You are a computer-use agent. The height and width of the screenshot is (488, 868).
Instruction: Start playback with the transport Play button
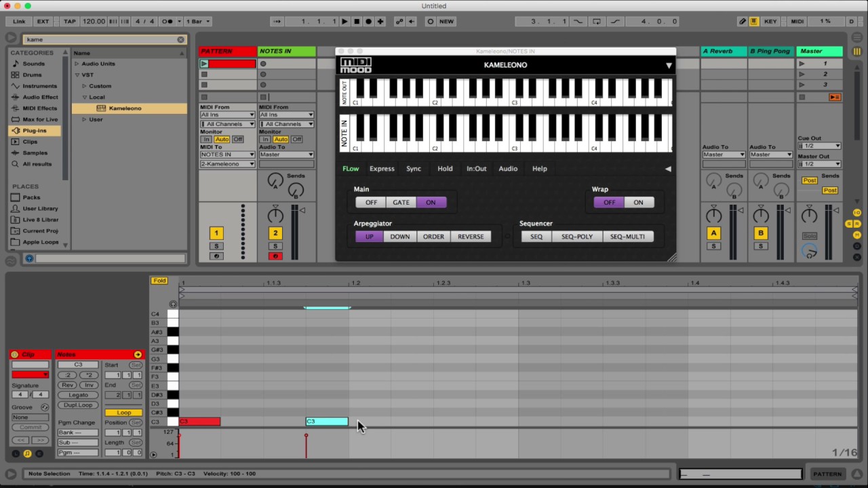tap(344, 22)
